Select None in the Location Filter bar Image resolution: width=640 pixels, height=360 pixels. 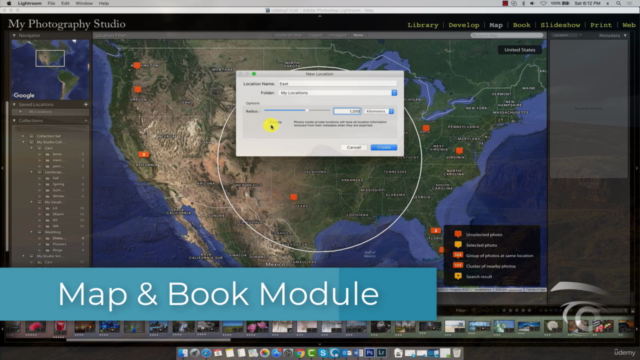[358, 35]
